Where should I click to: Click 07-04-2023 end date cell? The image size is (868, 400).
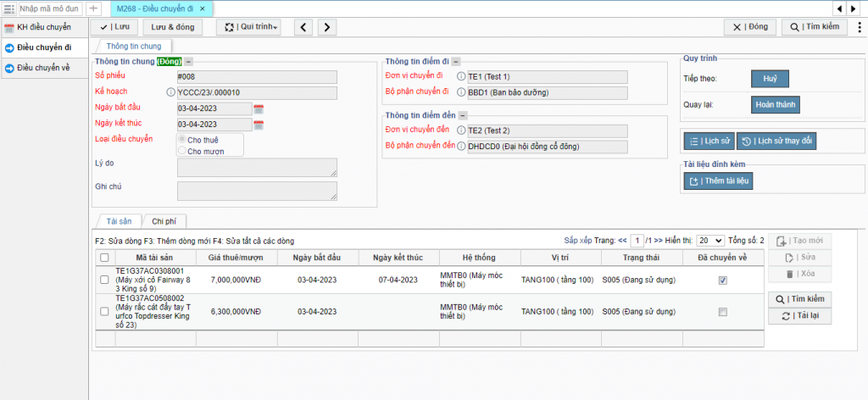398,280
